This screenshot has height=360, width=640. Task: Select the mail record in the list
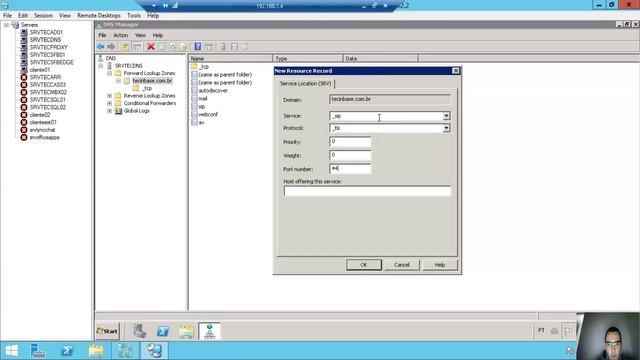(x=199, y=98)
